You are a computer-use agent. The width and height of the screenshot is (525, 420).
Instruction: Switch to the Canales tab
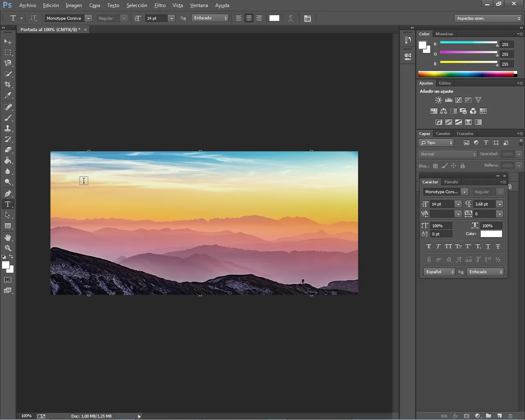pyautogui.click(x=443, y=134)
